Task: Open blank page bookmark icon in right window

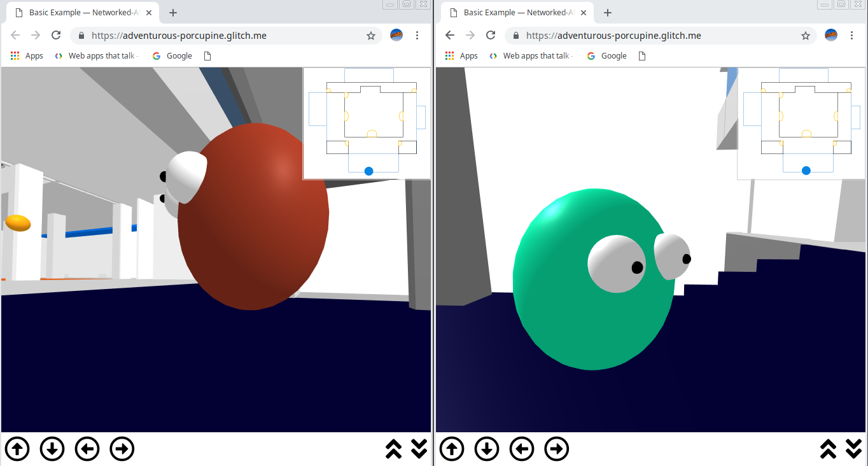Action: pos(641,56)
